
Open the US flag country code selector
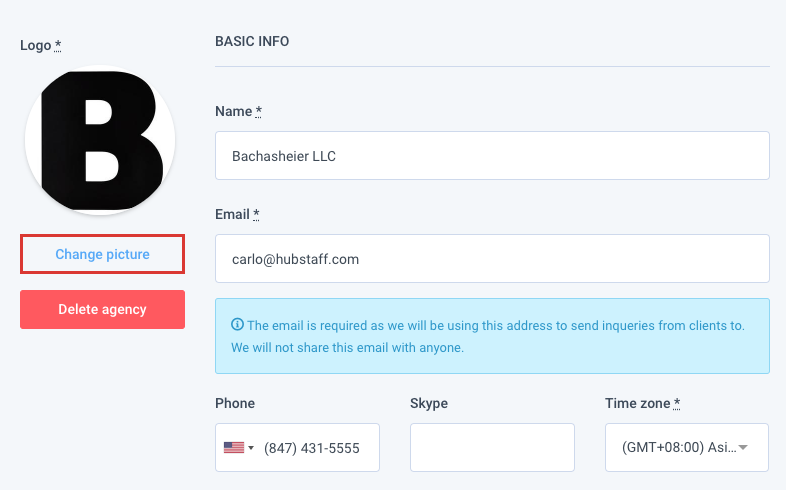point(239,447)
